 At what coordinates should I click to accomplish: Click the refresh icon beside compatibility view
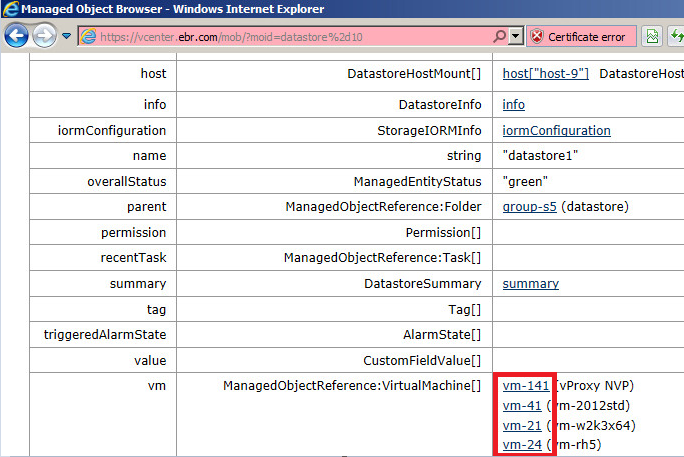tap(676, 36)
